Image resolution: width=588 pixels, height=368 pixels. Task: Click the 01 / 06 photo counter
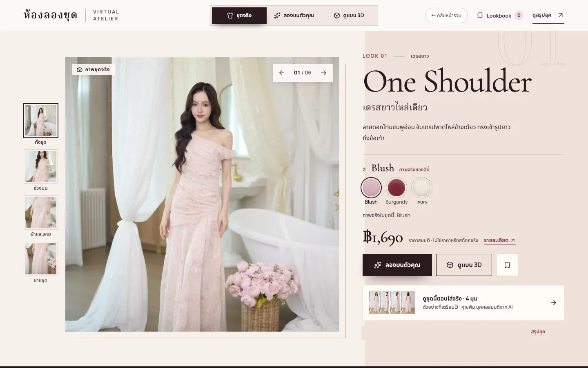click(303, 73)
